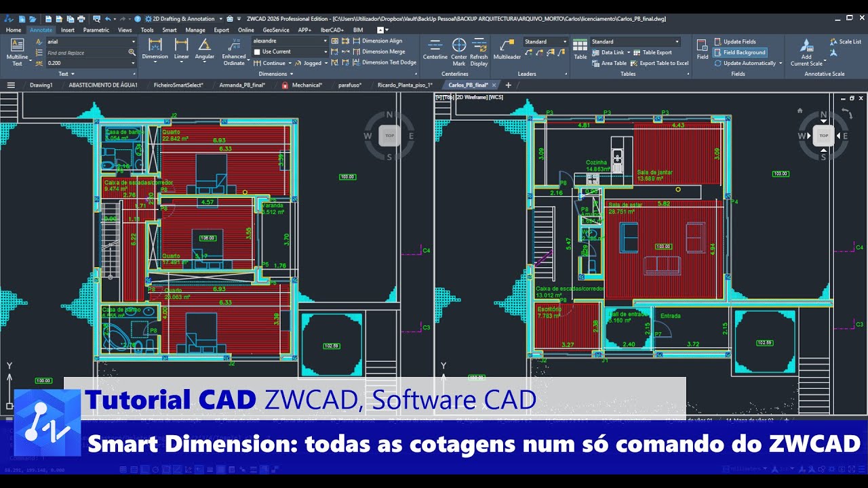868x488 pixels.
Task: Open Enhanced Ordinate tool
Action: (x=235, y=52)
